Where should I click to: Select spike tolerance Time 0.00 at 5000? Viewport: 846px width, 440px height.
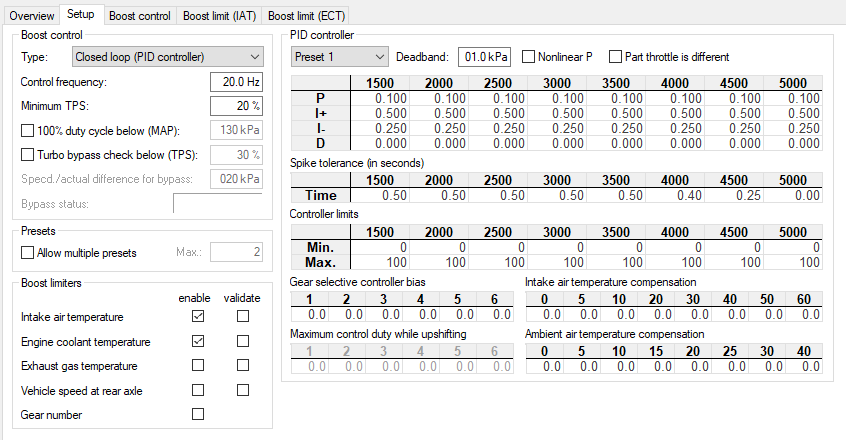point(793,195)
